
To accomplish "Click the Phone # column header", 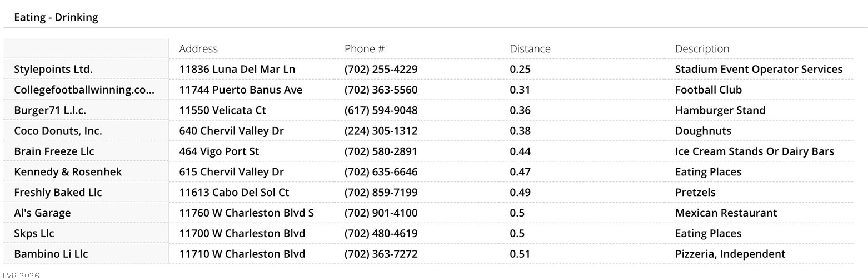I will pyautogui.click(x=364, y=49).
